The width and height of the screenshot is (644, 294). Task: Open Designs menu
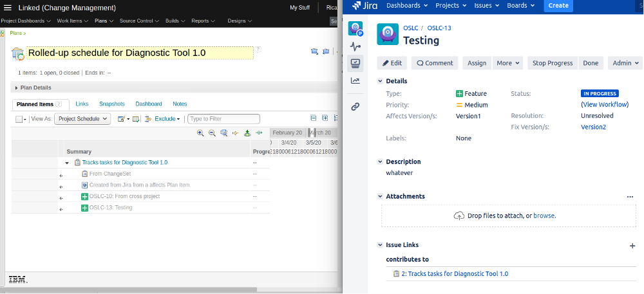(240, 21)
